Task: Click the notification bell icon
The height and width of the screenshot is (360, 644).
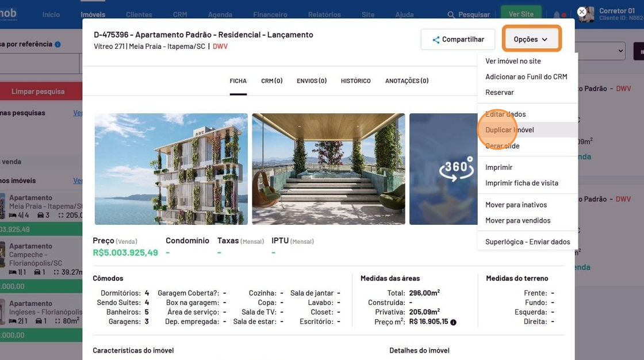Action: coord(557,15)
